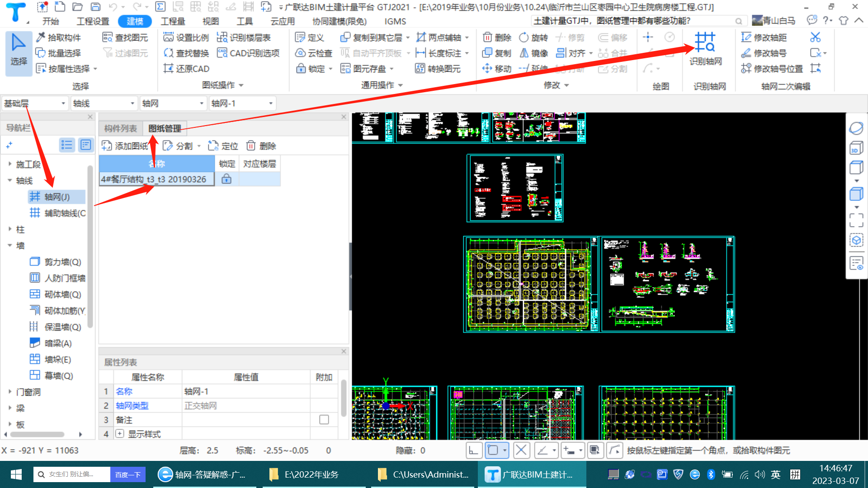Image resolution: width=868 pixels, height=488 pixels.
Task: Click the 镜像 mirror tool
Action: pos(533,53)
